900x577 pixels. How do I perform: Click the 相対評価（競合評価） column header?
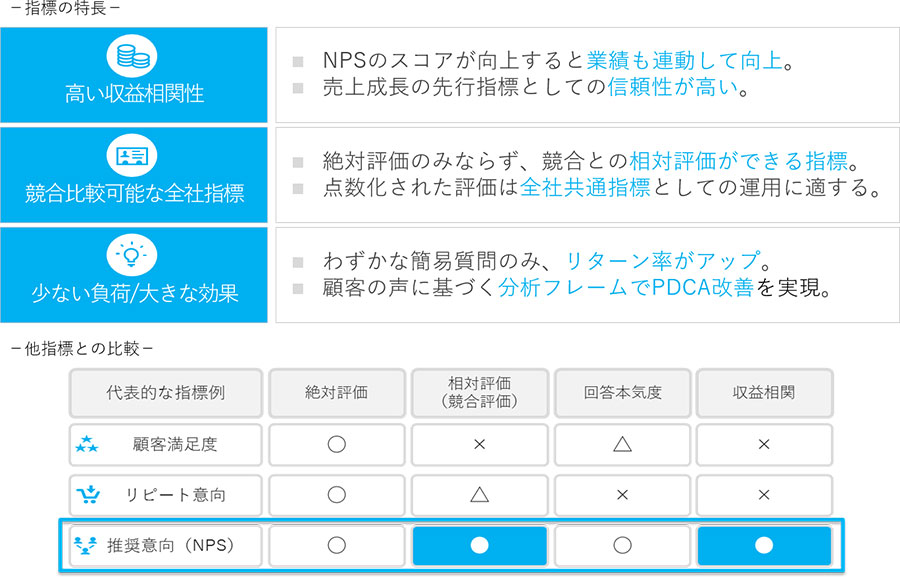[479, 393]
